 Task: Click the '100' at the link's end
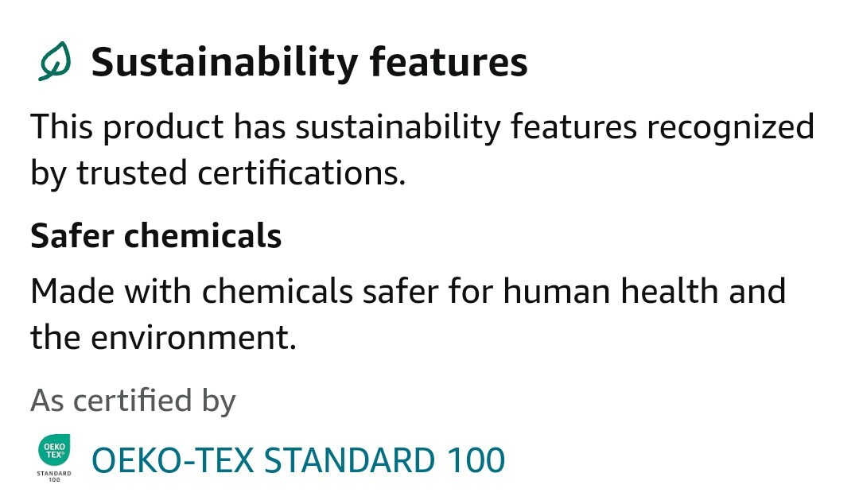[x=476, y=460]
